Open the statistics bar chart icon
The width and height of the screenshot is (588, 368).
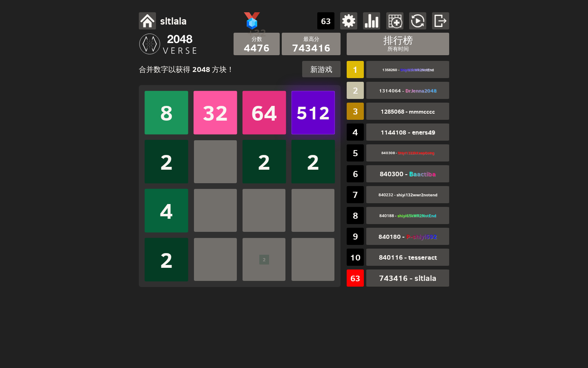(372, 21)
